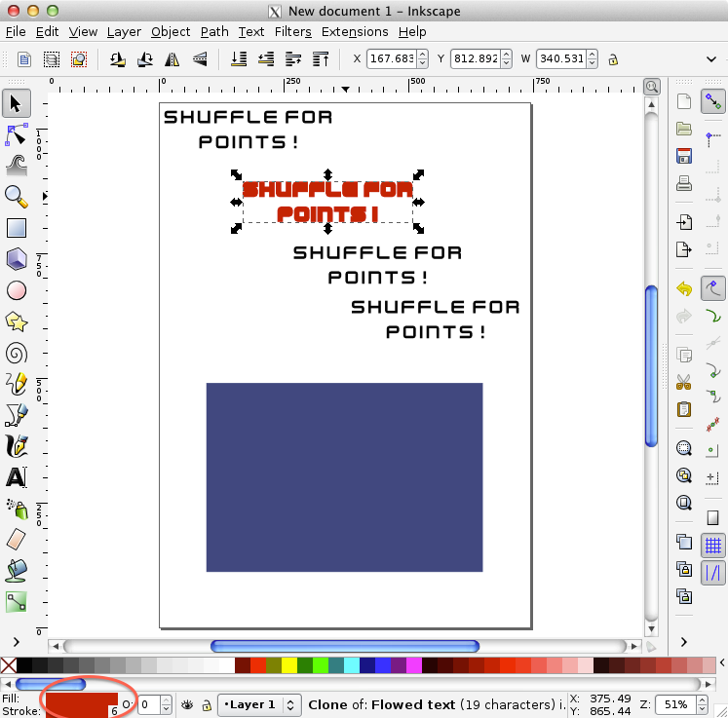The width and height of the screenshot is (728, 718).
Task: Select the Node edit tool
Action: pos(16,134)
